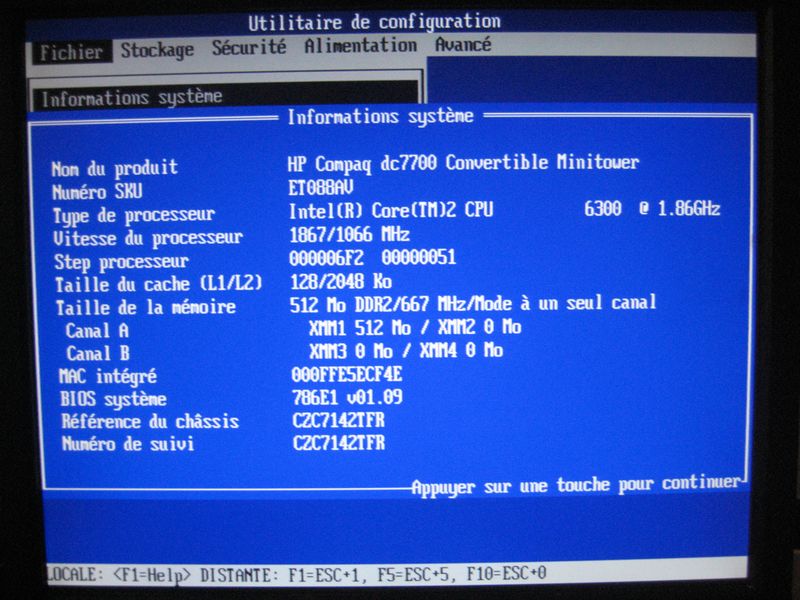
Task: Open the Stockage menu
Action: [157, 50]
